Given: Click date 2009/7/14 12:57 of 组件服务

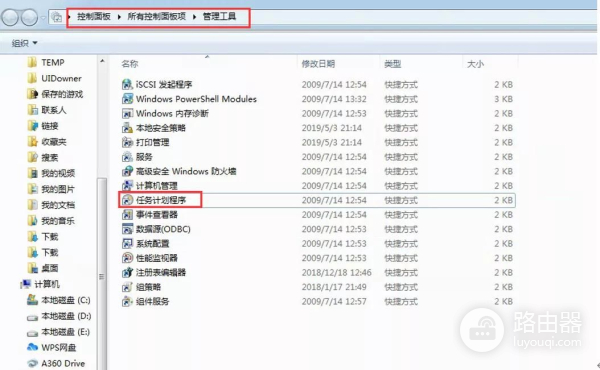Looking at the screenshot, I should 334,302.
